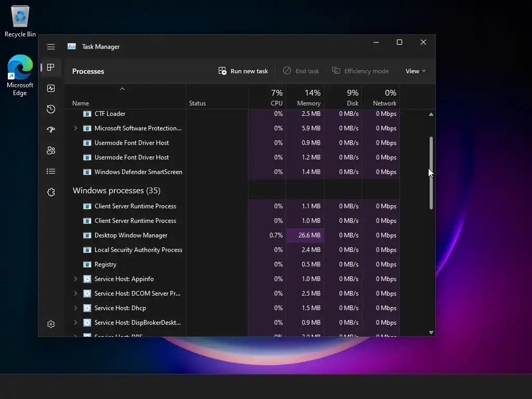Image resolution: width=532 pixels, height=399 pixels.
Task: Click the Task Manager title bar icon
Action: [x=72, y=46]
